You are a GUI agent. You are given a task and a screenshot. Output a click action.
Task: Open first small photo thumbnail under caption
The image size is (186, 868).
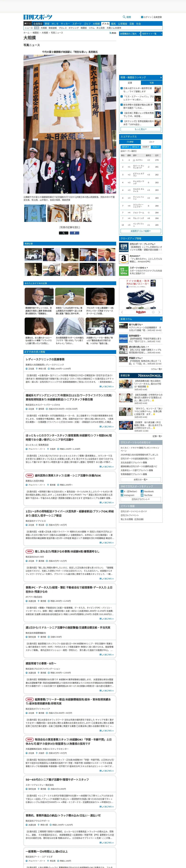35,213
